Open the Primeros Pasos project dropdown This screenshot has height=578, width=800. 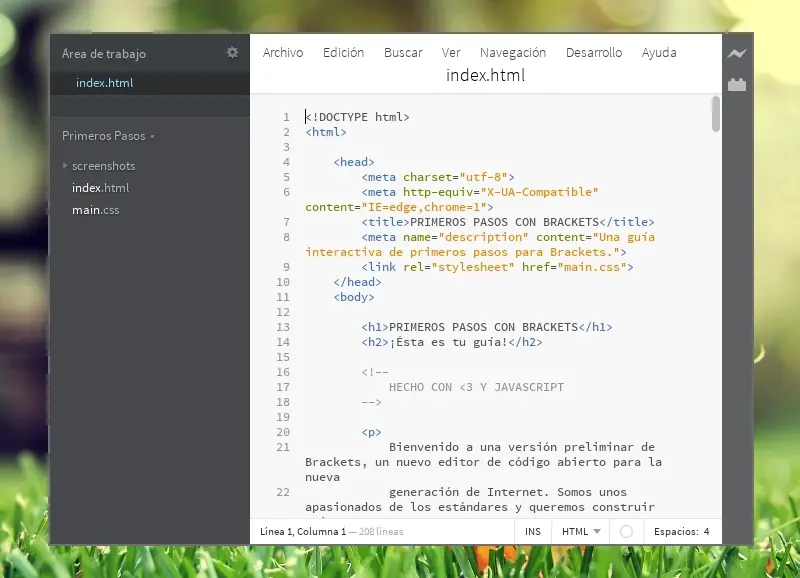click(108, 136)
